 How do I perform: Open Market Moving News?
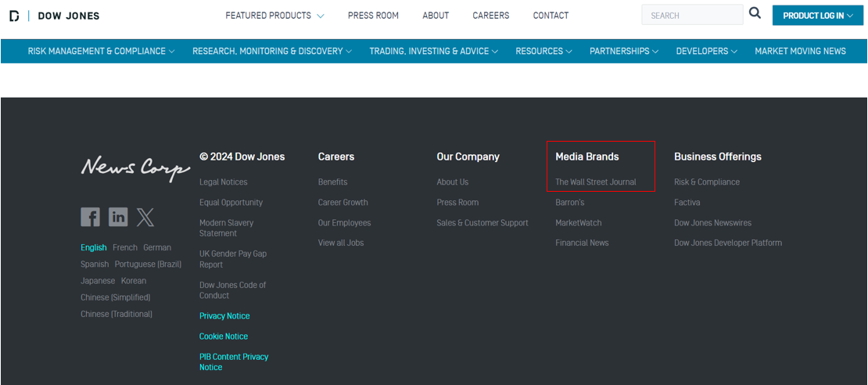800,51
